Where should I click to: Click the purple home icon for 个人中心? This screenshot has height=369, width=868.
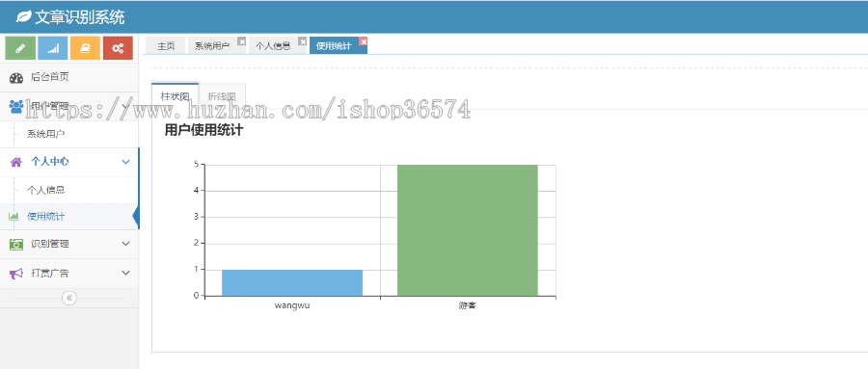coord(16,162)
